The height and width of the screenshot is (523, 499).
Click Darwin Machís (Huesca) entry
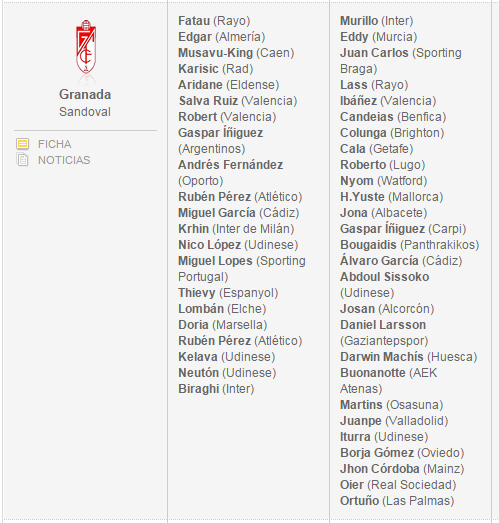click(409, 357)
